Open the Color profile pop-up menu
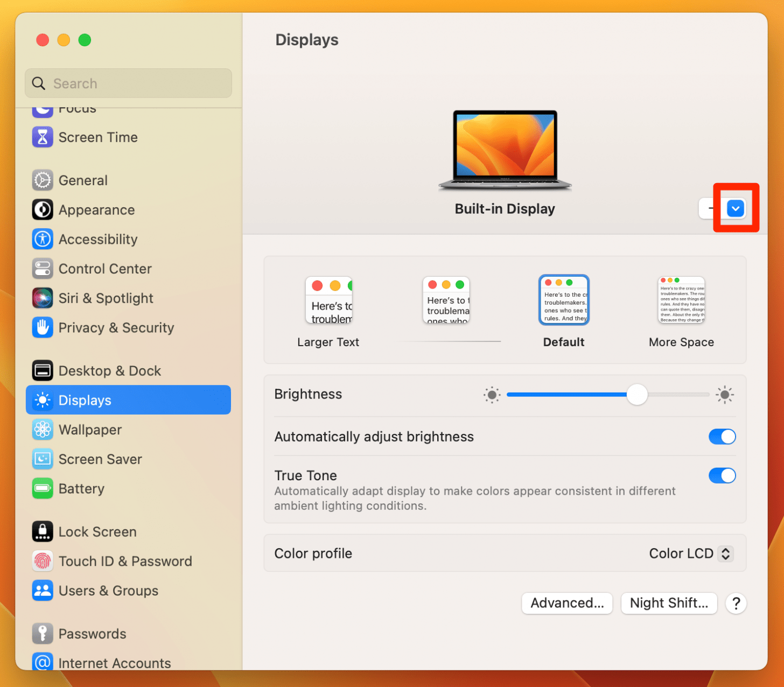 point(691,553)
